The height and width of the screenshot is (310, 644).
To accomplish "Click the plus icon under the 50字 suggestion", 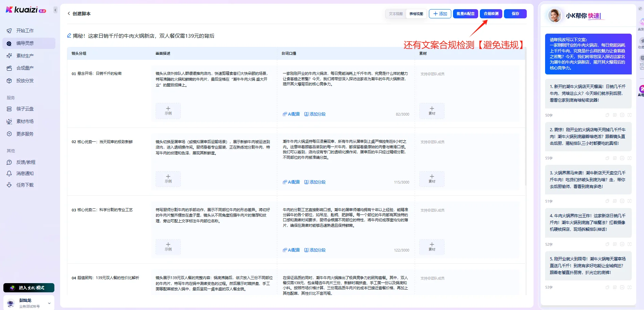I will pos(622,115).
